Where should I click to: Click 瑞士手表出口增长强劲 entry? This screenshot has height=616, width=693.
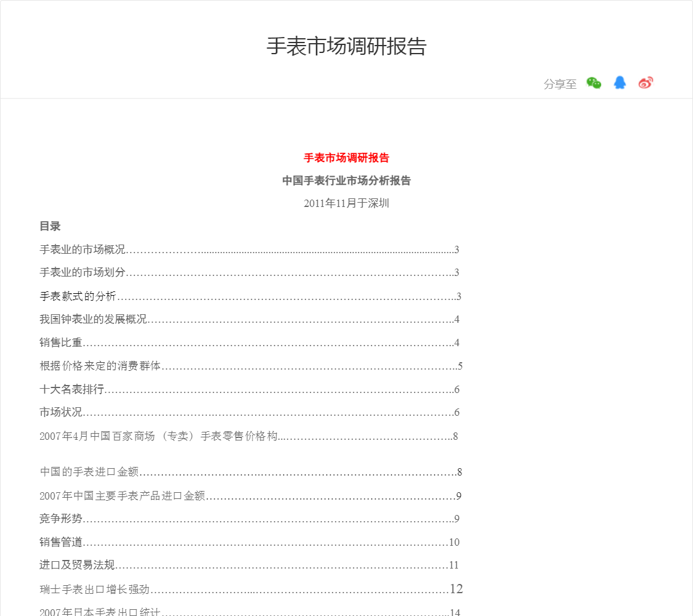pyautogui.click(x=94, y=590)
